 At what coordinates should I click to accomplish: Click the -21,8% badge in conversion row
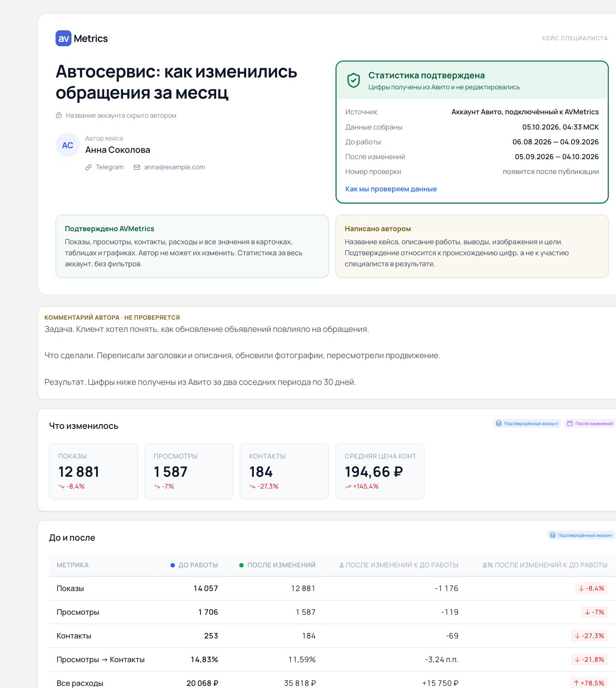589,660
